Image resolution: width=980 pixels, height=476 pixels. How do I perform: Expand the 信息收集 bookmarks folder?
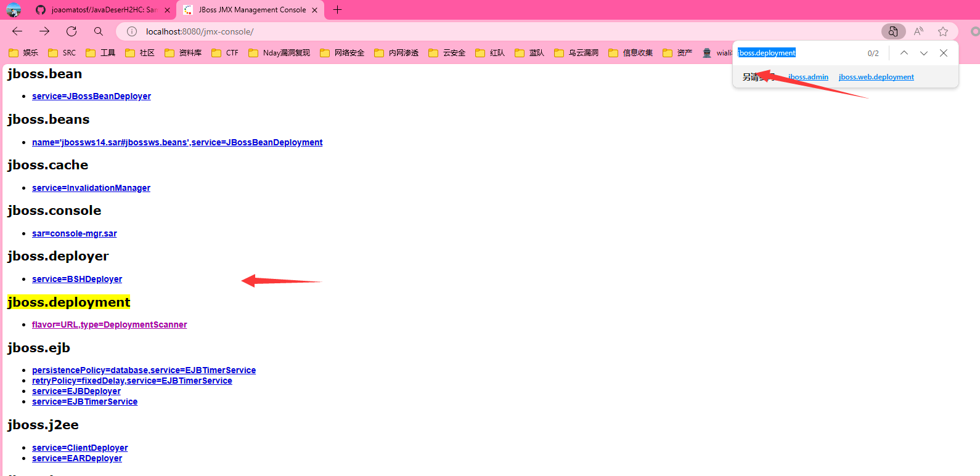631,53
